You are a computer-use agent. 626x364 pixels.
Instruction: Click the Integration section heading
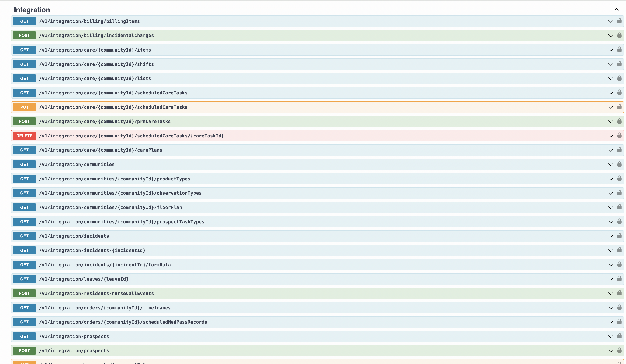(32, 10)
